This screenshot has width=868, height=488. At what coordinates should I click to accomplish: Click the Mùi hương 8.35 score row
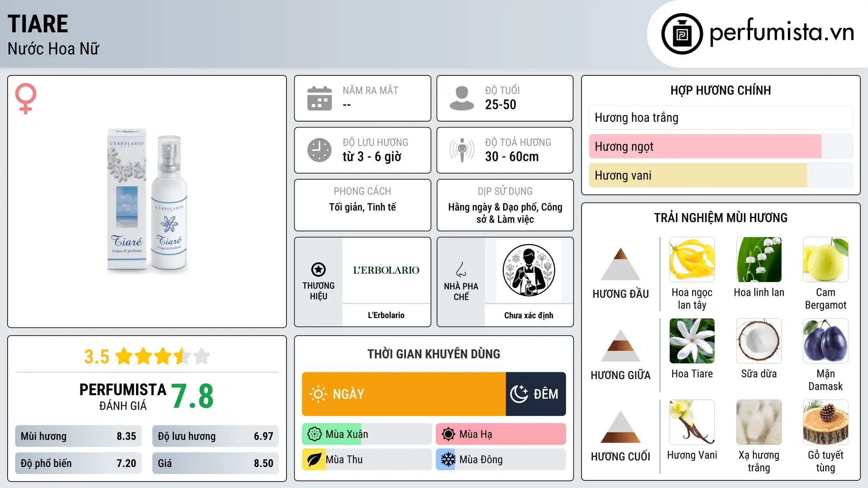[x=78, y=436]
